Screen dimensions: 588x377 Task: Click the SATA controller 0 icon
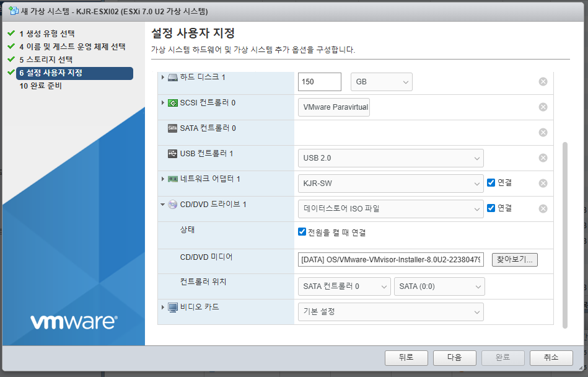pos(172,128)
